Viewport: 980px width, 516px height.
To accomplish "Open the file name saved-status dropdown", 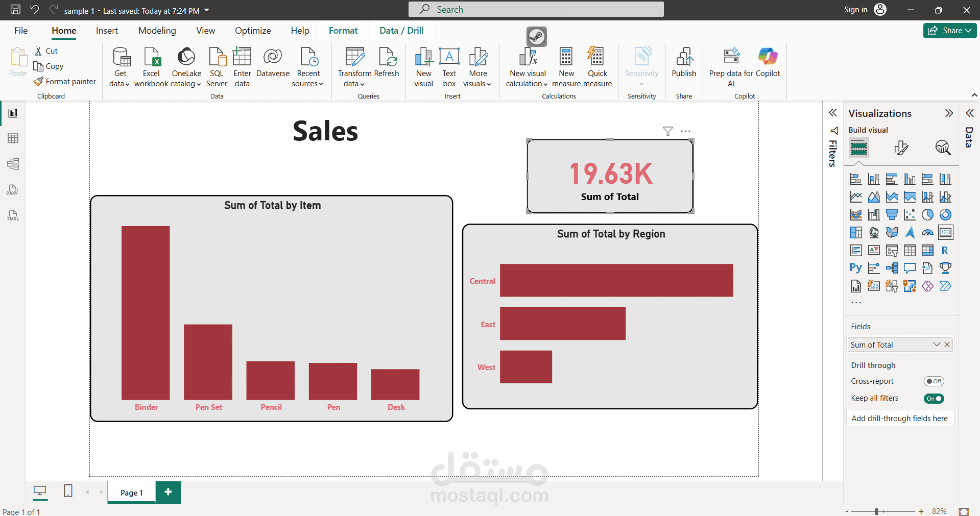I will click(x=207, y=10).
